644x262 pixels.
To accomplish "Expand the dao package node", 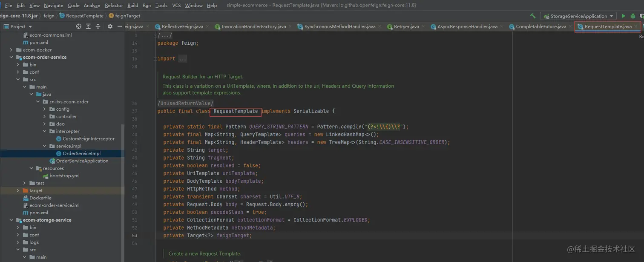I will pyautogui.click(x=45, y=124).
